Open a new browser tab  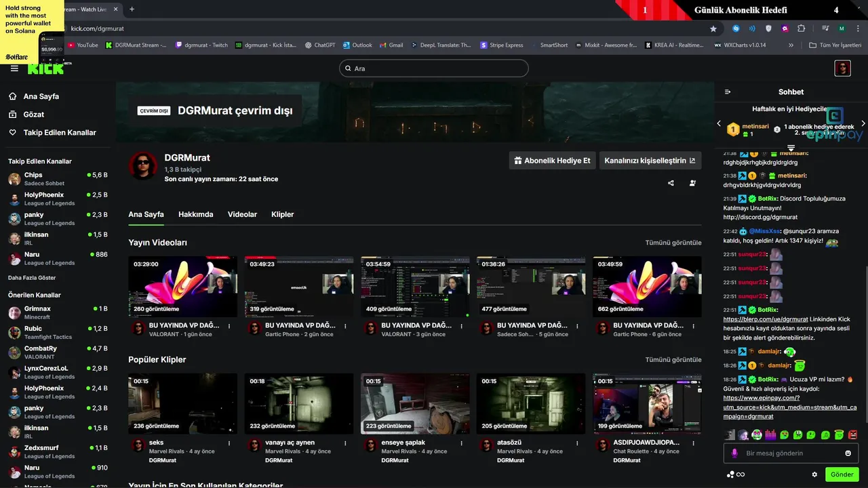(132, 9)
